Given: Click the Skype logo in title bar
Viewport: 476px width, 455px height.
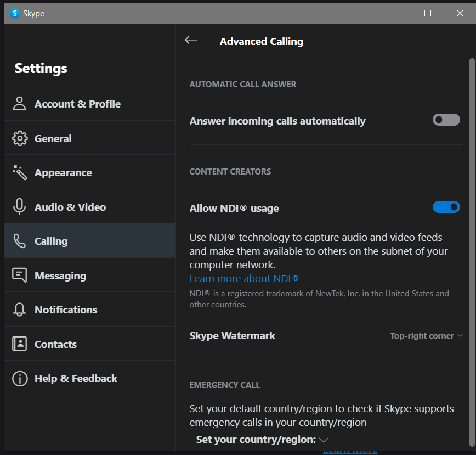Looking at the screenshot, I should point(15,13).
